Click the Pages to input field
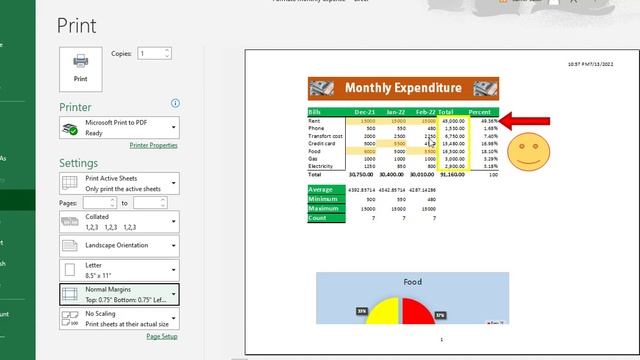This screenshot has height=360, width=640. (147, 203)
